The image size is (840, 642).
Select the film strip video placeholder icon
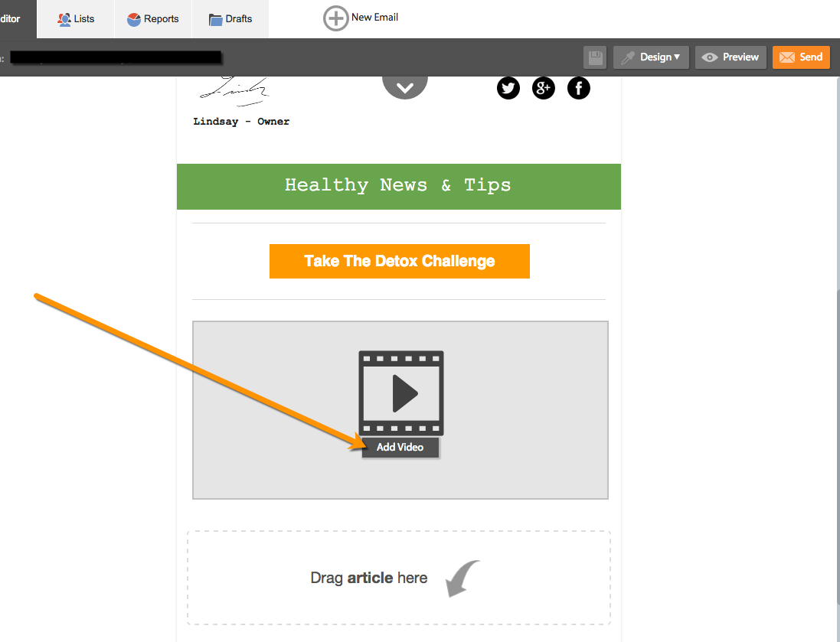[x=400, y=393]
